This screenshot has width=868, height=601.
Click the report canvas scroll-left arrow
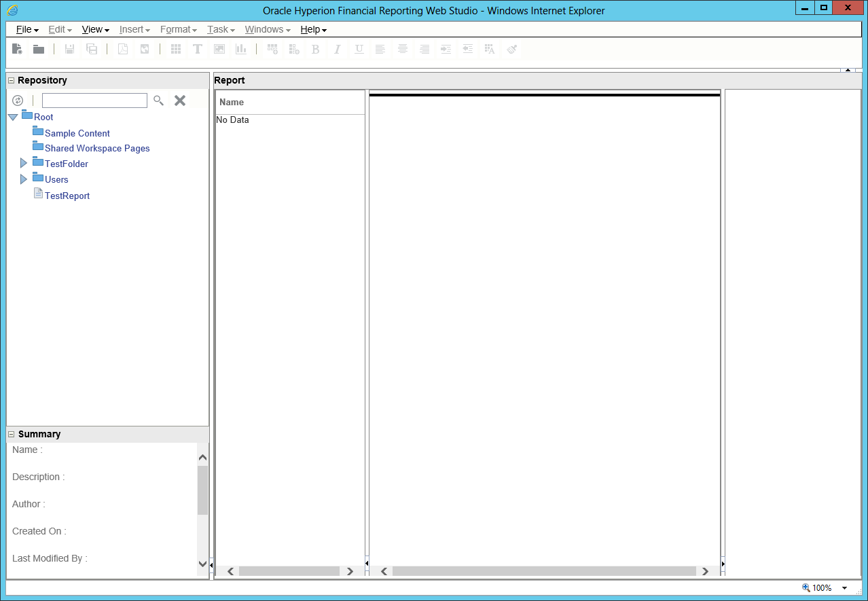click(x=384, y=571)
